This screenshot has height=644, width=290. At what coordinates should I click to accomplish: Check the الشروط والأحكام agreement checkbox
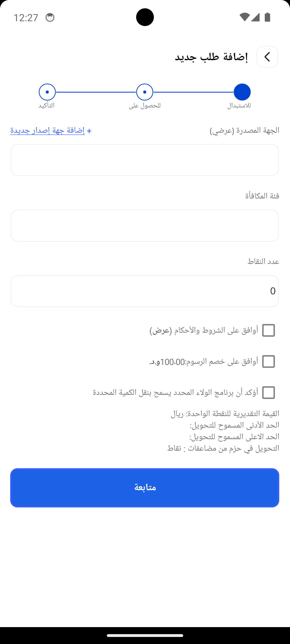(269, 330)
